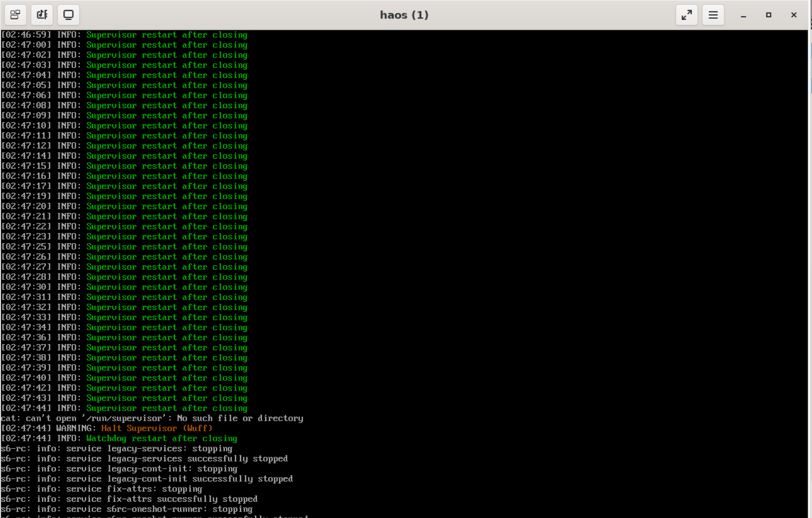
Task: Switch to the console display view
Action: [68, 15]
